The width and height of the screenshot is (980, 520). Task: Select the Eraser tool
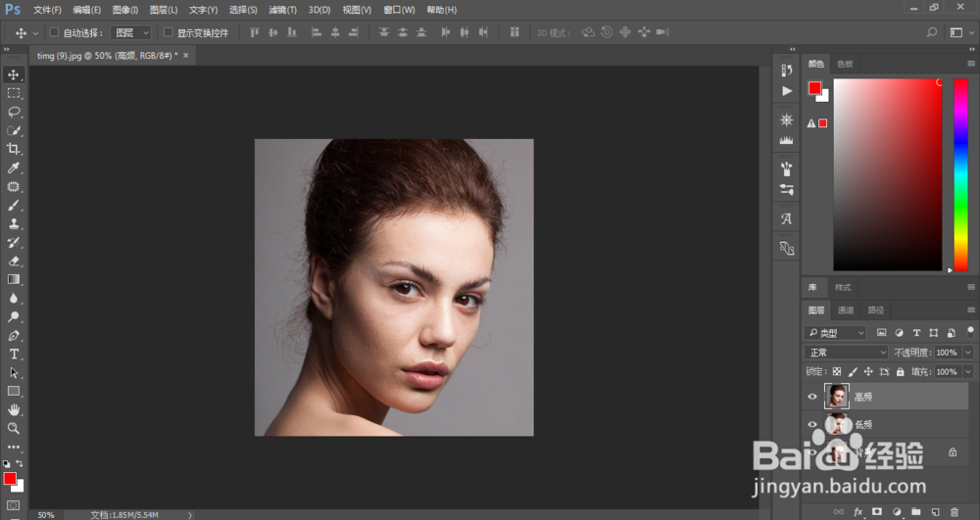[14, 261]
